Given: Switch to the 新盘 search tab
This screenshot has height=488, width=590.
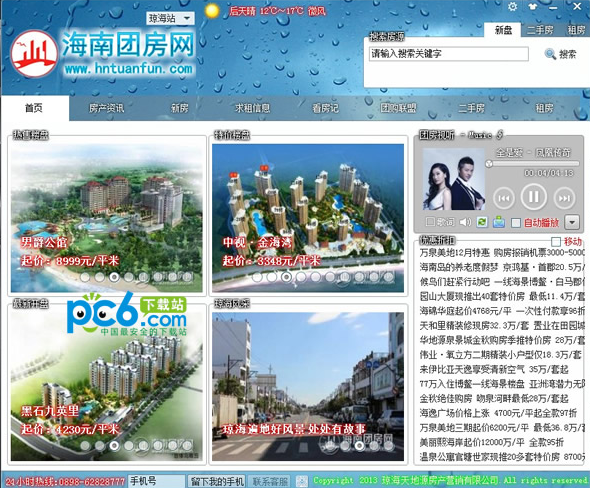Looking at the screenshot, I should [x=503, y=30].
